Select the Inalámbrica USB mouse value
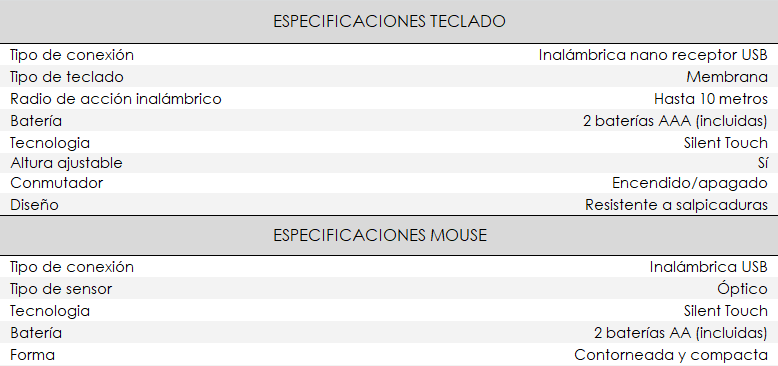Viewport: 778px width, 366px height. (709, 267)
